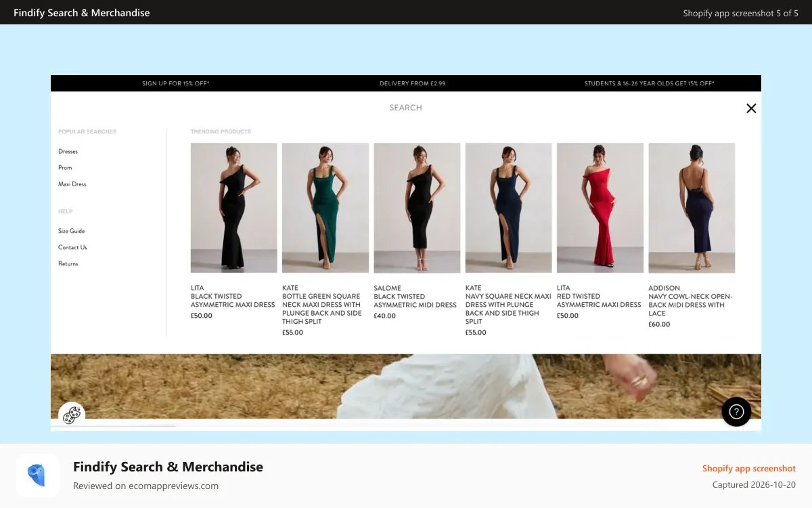Open Kate navy square neck dress image
This screenshot has height=508, width=812.
coord(508,208)
